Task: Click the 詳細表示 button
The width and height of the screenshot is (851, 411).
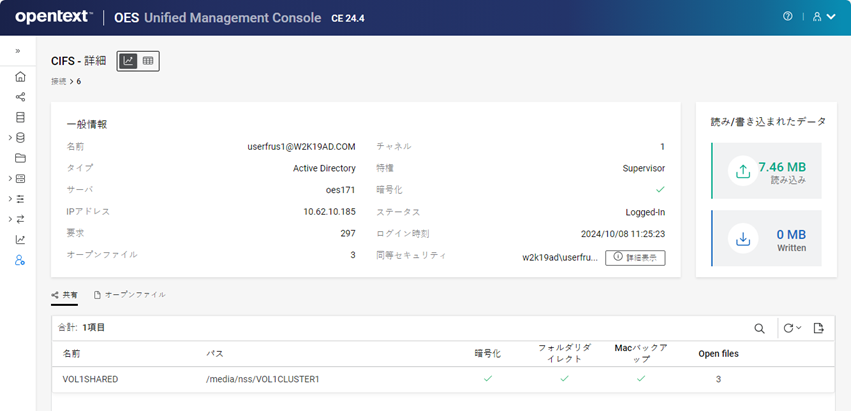Action: pos(635,257)
